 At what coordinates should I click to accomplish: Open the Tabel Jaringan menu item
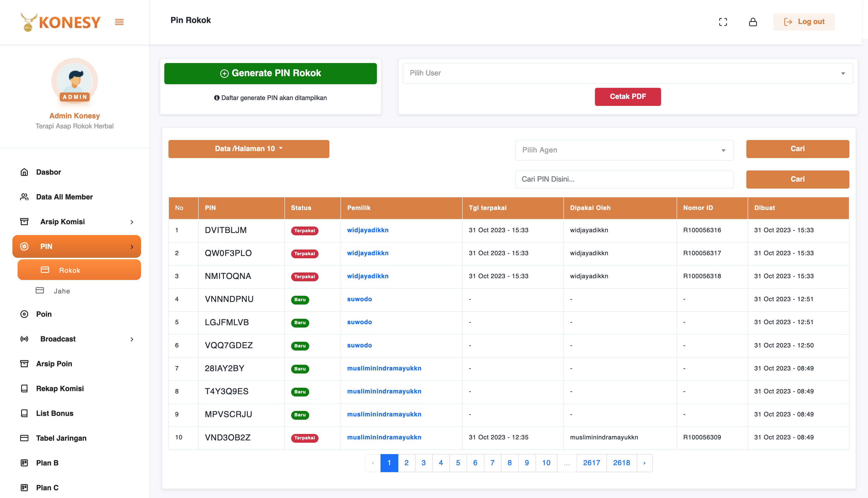tap(61, 438)
